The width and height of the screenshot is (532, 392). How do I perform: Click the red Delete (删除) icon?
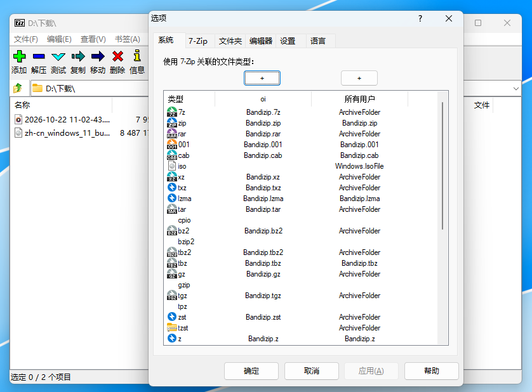tap(117, 56)
